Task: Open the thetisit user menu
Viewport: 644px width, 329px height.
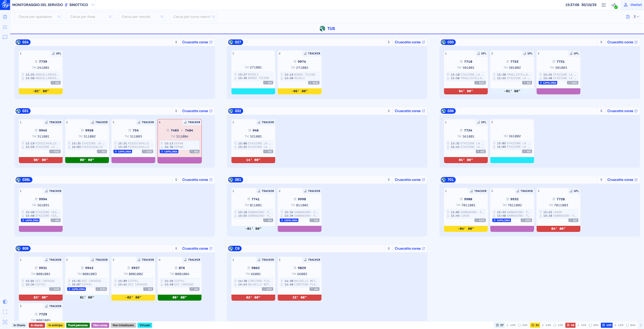Action: [633, 5]
